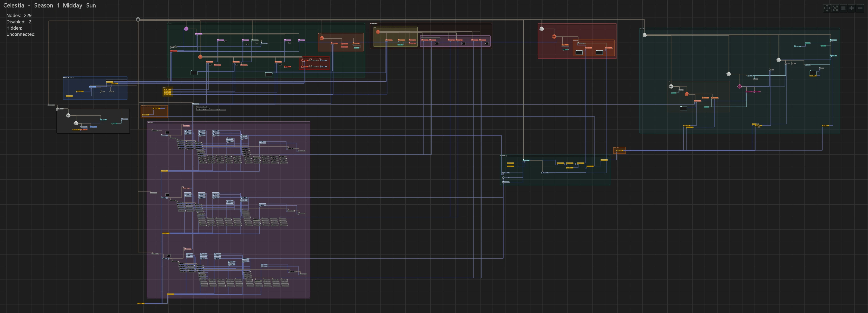This screenshot has width=868, height=313.
Task: Select the pan view four-arrow icon
Action: point(827,8)
